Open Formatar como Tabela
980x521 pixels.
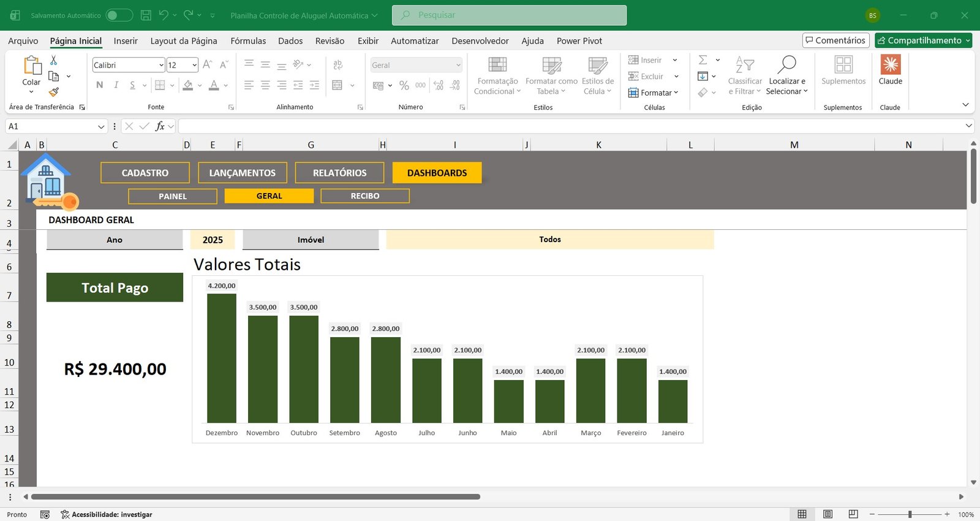[x=551, y=76]
